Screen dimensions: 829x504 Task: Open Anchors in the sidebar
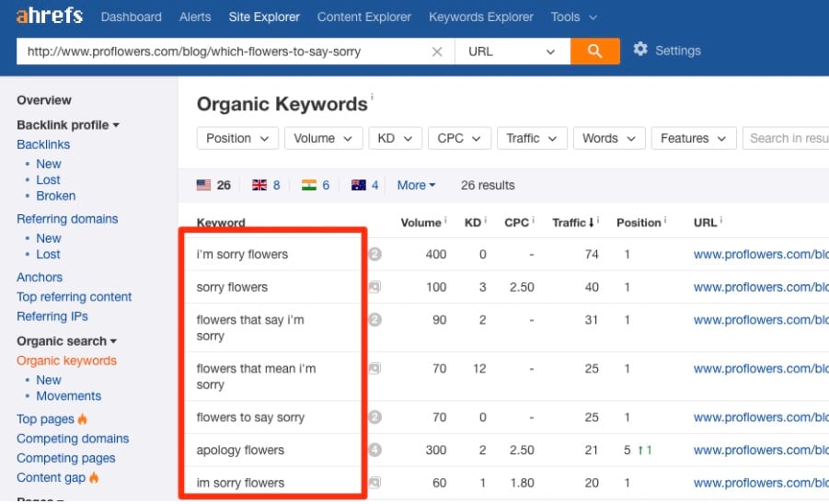coord(40,278)
